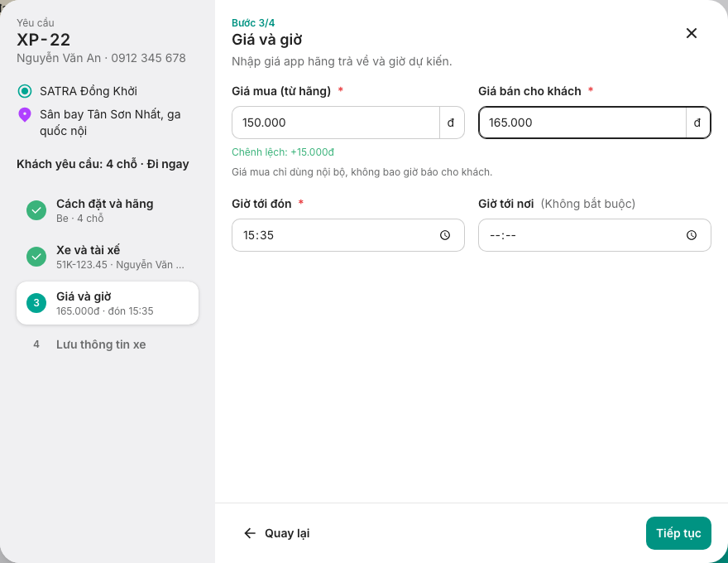Click the back arrow icon next to Quay lại
The height and width of the screenshot is (563, 728).
click(250, 533)
